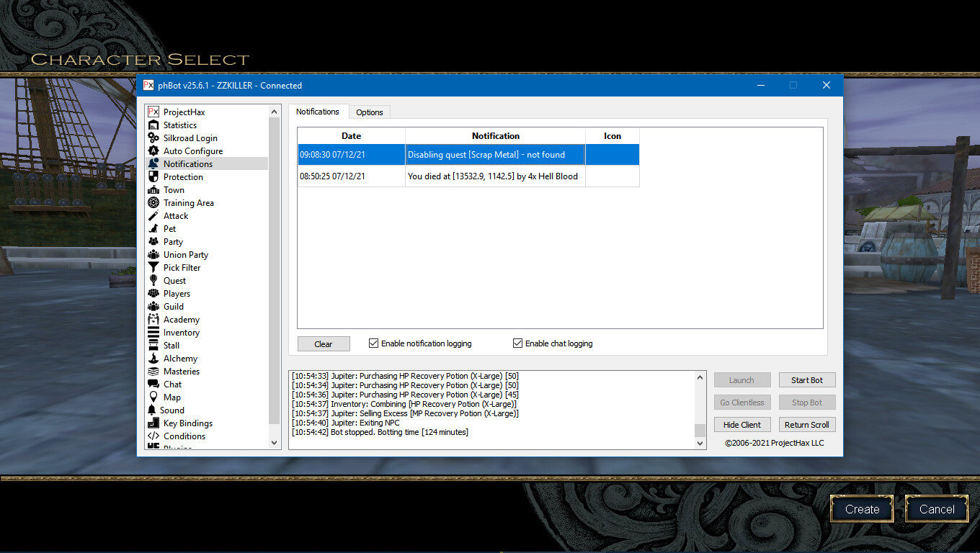Click the Date column header
This screenshot has width=980, height=553.
[351, 136]
